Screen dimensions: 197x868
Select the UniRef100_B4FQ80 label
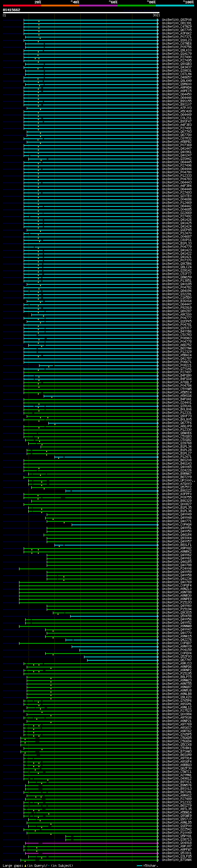[177, 375]
